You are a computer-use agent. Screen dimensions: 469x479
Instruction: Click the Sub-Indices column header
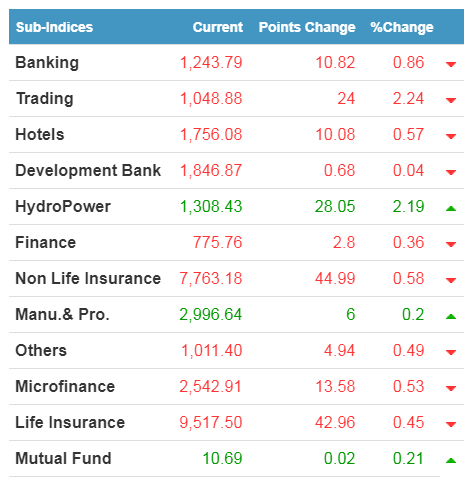point(54,27)
